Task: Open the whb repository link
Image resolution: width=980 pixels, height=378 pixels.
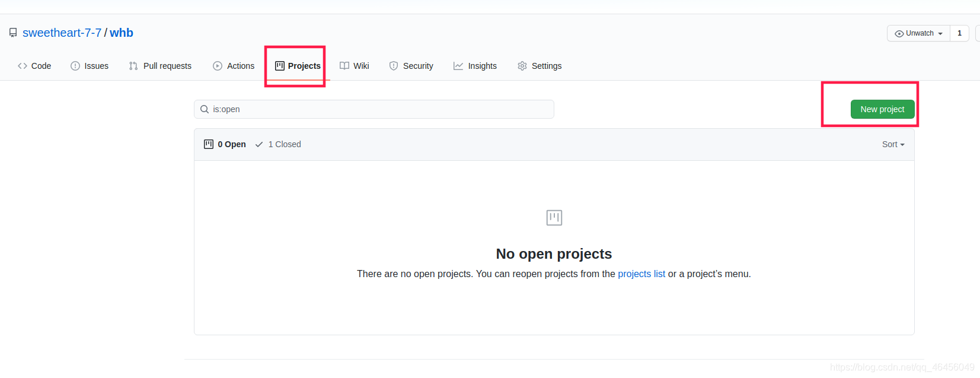Action: (x=122, y=33)
